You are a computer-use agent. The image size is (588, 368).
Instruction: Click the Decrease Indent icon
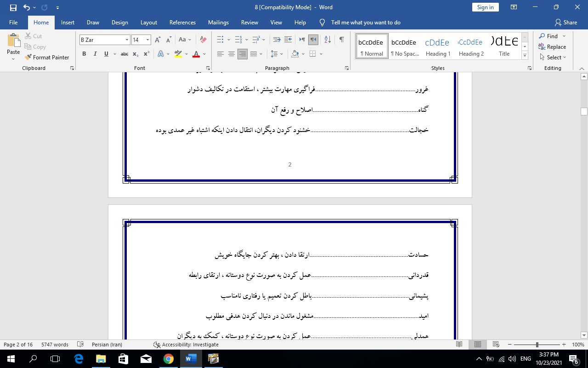277,40
